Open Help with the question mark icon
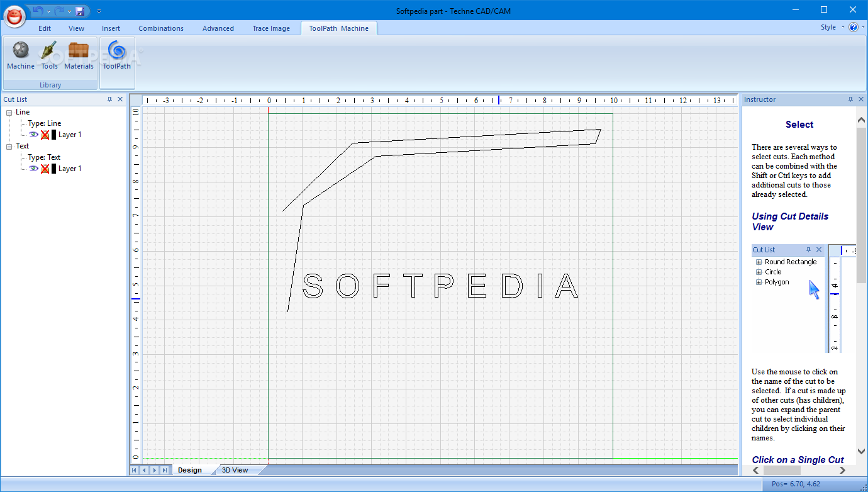Image resolution: width=868 pixels, height=492 pixels. pyautogui.click(x=853, y=27)
